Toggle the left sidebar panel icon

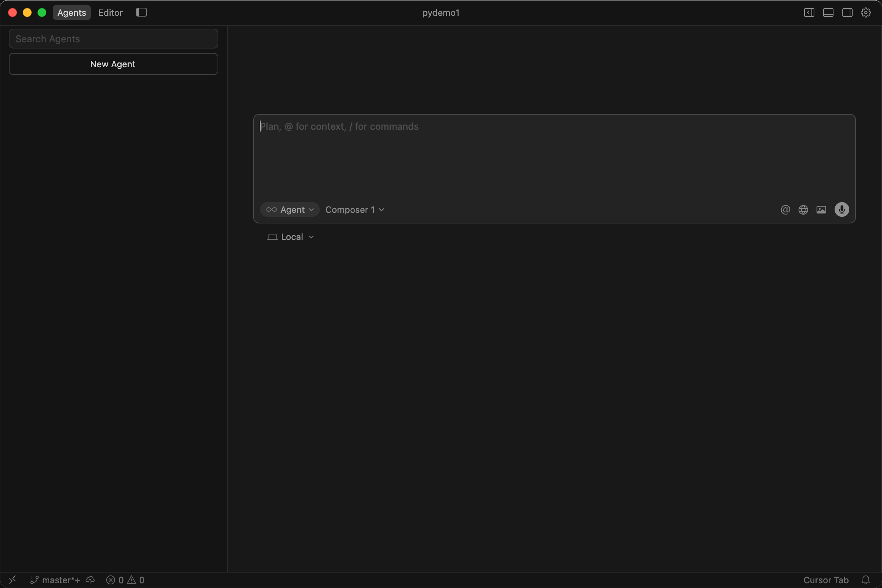click(x=141, y=12)
